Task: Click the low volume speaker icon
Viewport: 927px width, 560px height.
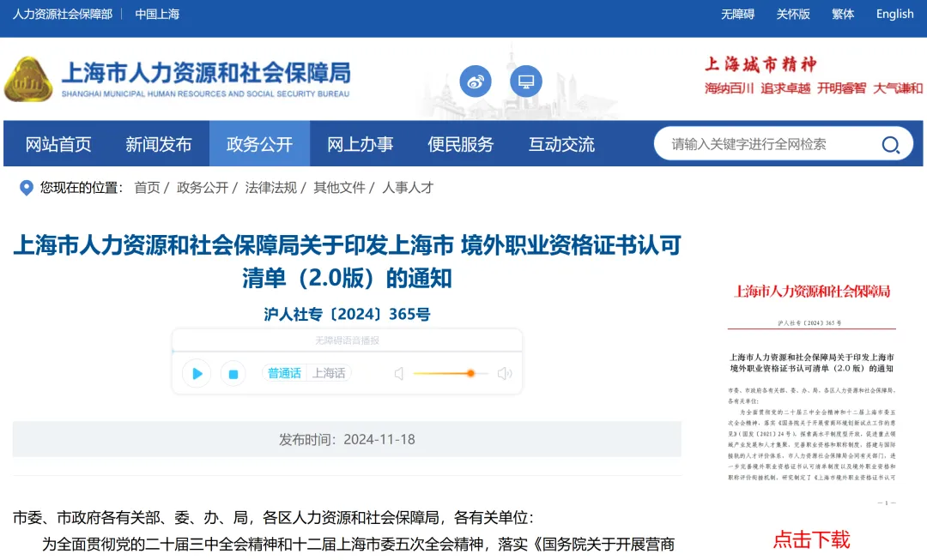Action: click(398, 373)
